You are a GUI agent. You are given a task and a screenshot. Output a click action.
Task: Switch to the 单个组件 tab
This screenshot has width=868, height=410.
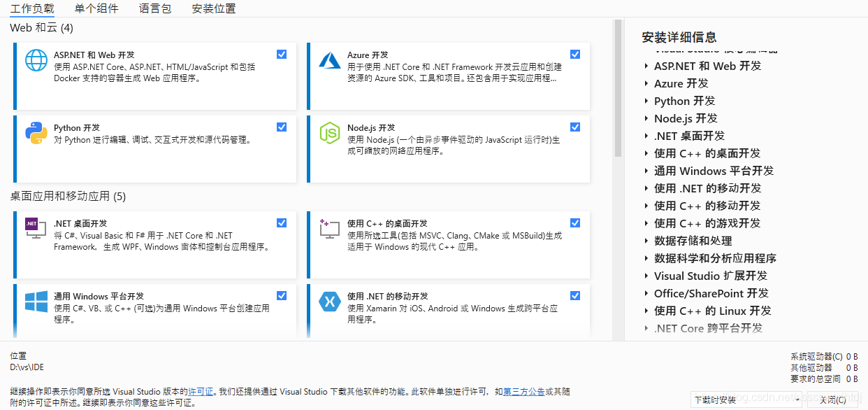[x=96, y=8]
